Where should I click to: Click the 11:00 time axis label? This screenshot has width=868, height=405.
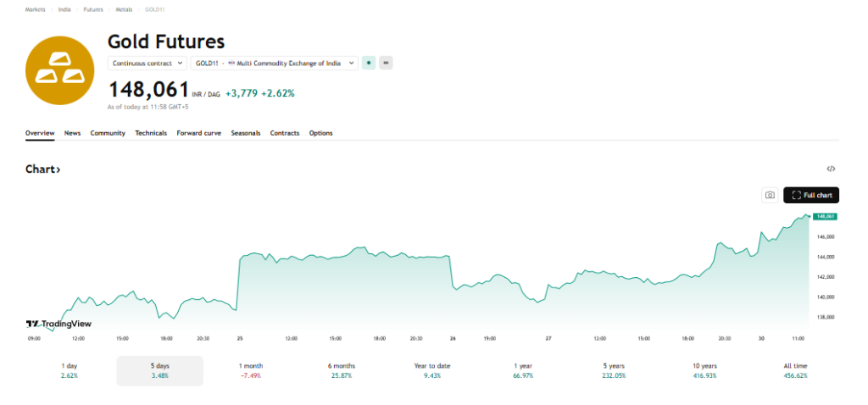798,338
